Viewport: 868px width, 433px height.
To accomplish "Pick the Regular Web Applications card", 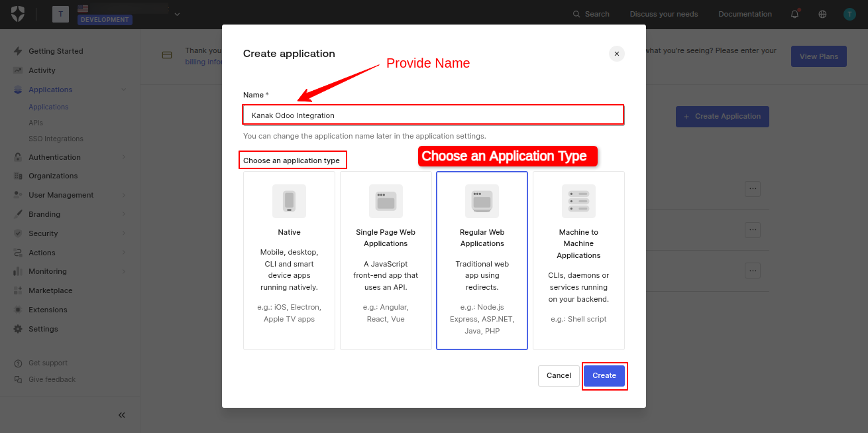I will click(x=482, y=261).
